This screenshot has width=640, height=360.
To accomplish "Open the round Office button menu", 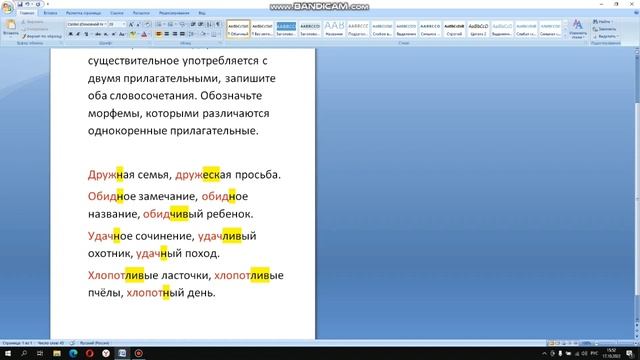I will (7, 8).
